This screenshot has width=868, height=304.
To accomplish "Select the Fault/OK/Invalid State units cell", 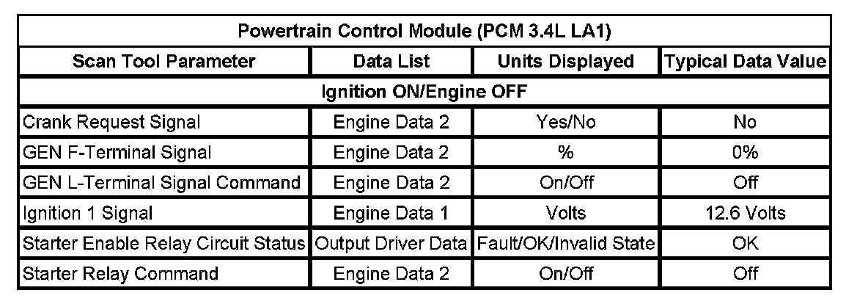I will click(565, 244).
